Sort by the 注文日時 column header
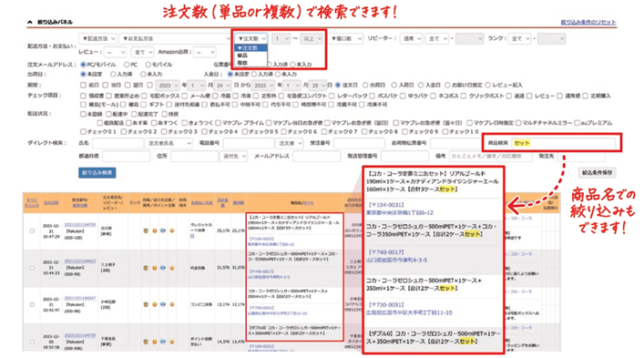Screen dimensions: 644x358 coord(51,203)
